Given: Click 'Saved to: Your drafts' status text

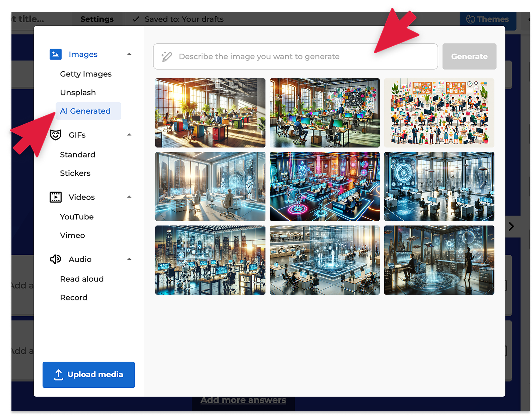Looking at the screenshot, I should click(184, 19).
